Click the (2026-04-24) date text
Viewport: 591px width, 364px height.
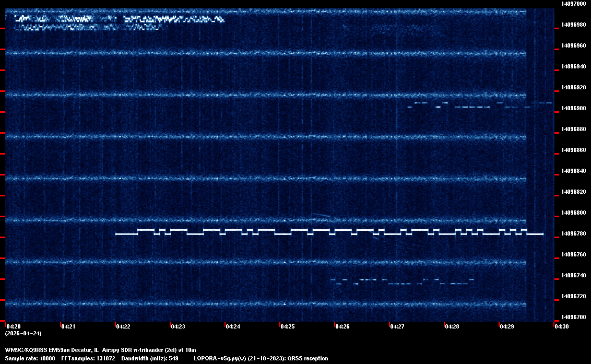(23, 333)
